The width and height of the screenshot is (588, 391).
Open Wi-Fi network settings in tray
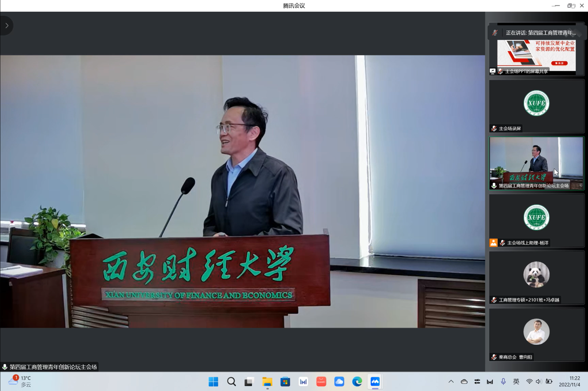coord(529,382)
